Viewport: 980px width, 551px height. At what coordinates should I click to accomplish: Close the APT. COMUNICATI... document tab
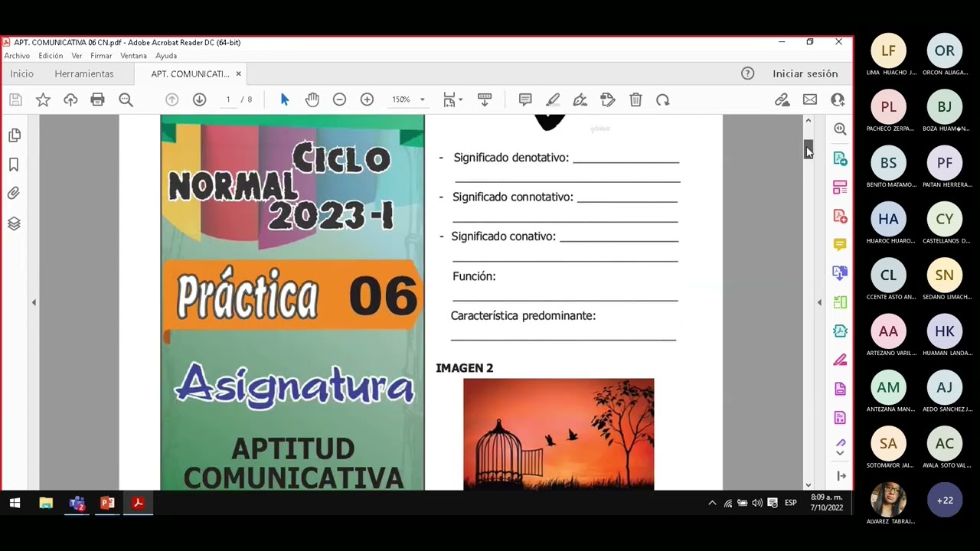click(238, 73)
